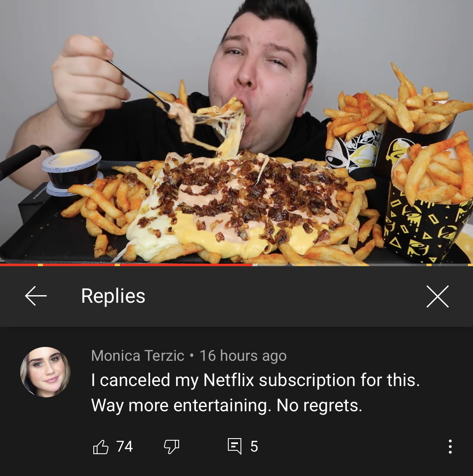This screenshot has height=476, width=473.
Task: Dislike Monica Terzic's comment
Action: [x=172, y=447]
